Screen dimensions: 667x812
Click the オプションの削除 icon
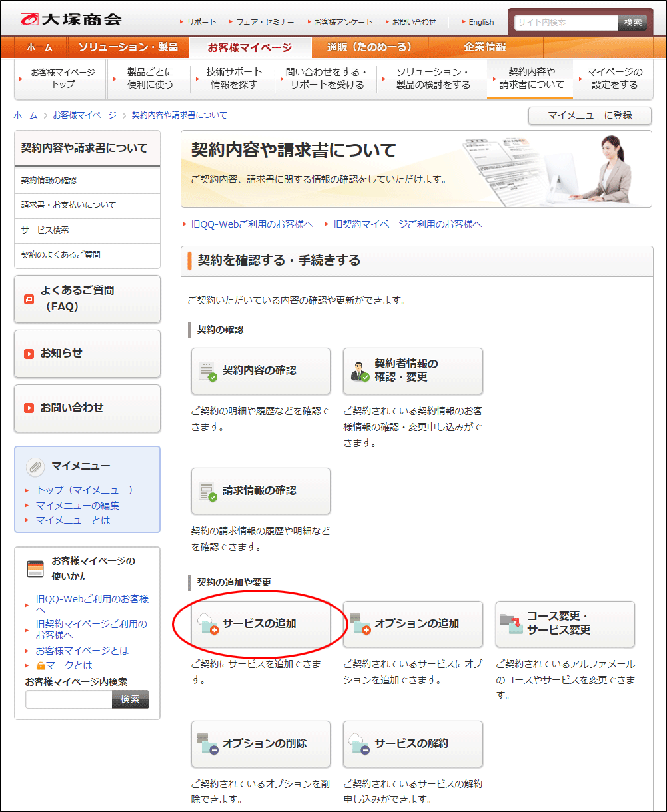[x=209, y=744]
